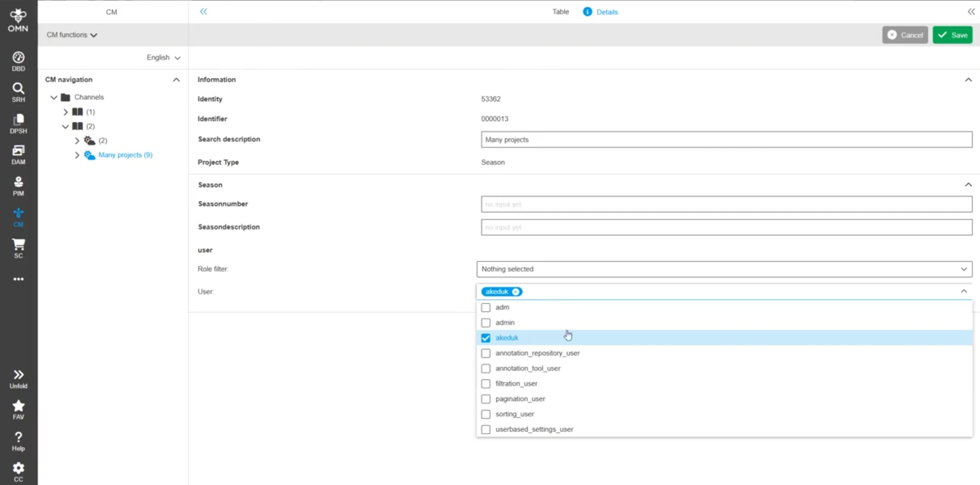Open the SC shopping cart module
The width and height of the screenshot is (980, 485).
point(18,248)
